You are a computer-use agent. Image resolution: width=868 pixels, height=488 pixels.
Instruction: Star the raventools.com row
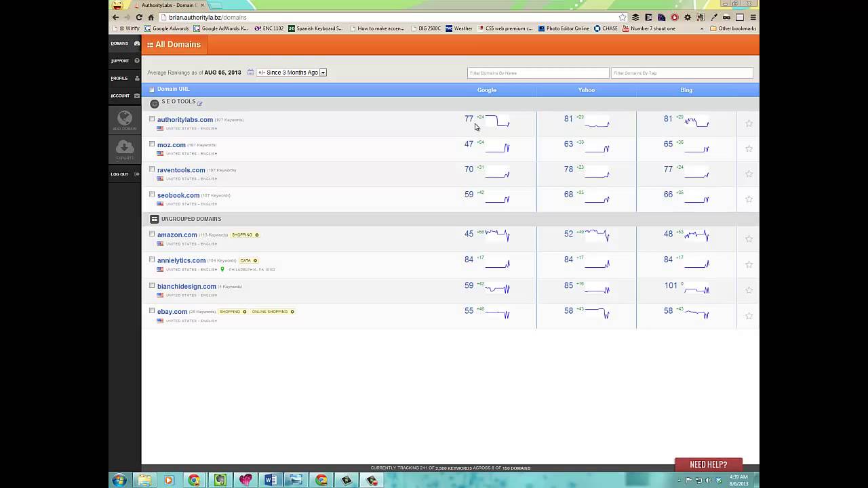(749, 174)
